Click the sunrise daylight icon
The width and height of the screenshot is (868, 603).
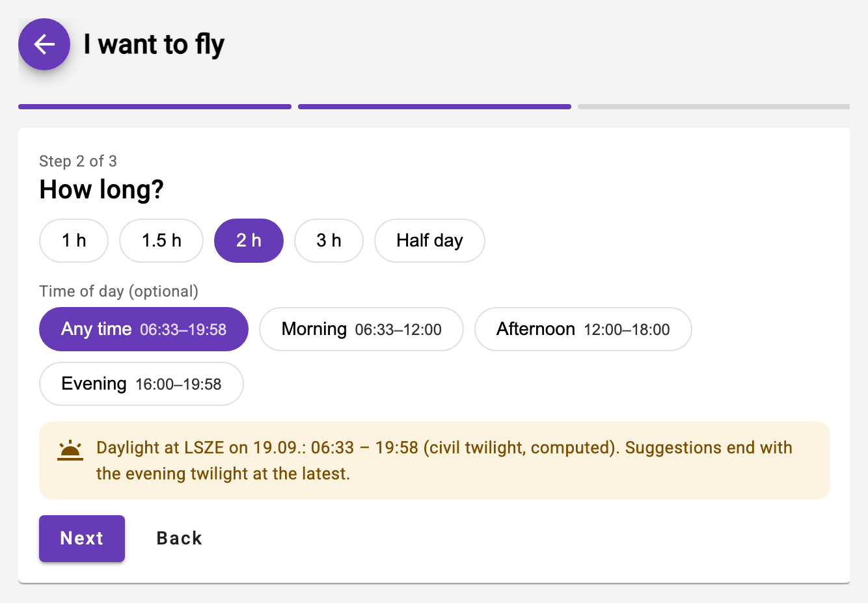pos(70,450)
